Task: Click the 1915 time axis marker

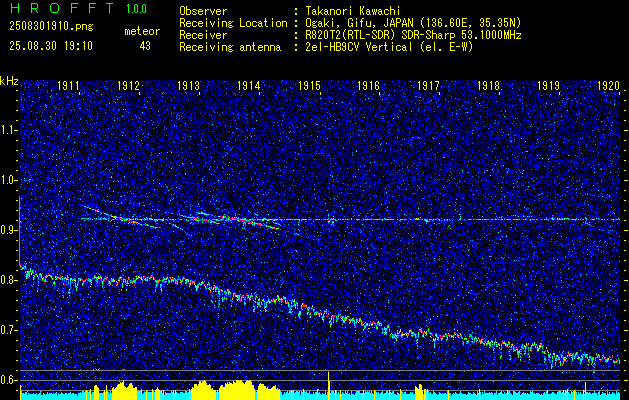Action: tap(309, 85)
